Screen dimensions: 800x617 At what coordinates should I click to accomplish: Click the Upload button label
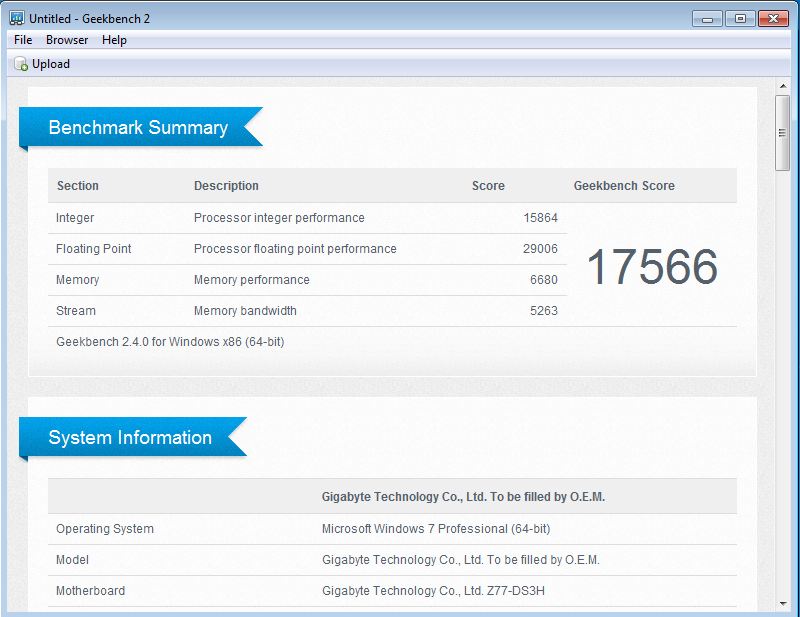(51, 64)
